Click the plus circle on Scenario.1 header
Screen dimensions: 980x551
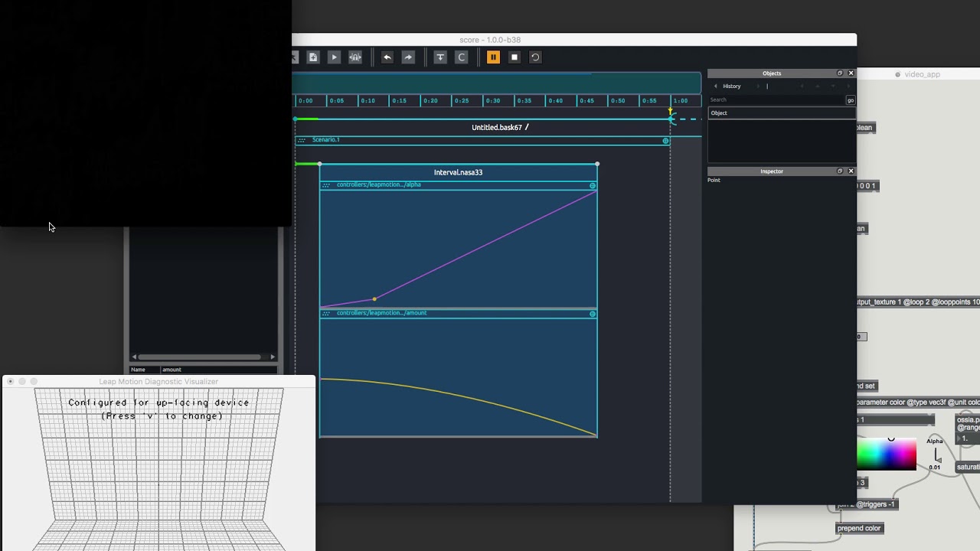click(x=665, y=141)
